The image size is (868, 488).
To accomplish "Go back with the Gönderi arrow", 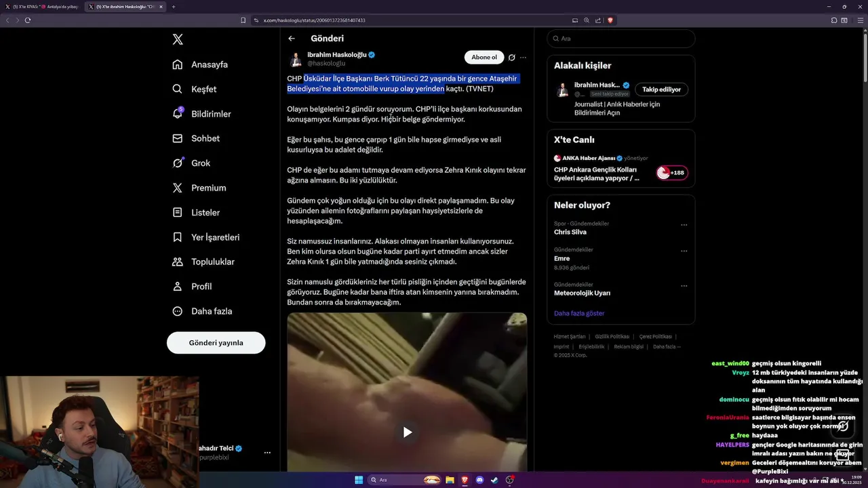I will pos(292,39).
